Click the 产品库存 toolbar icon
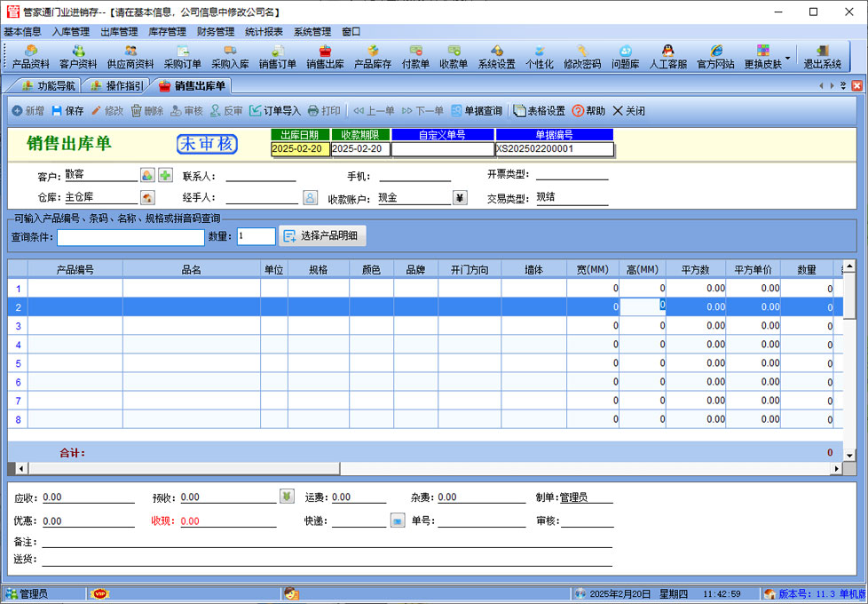The width and height of the screenshot is (868, 604). tap(373, 57)
